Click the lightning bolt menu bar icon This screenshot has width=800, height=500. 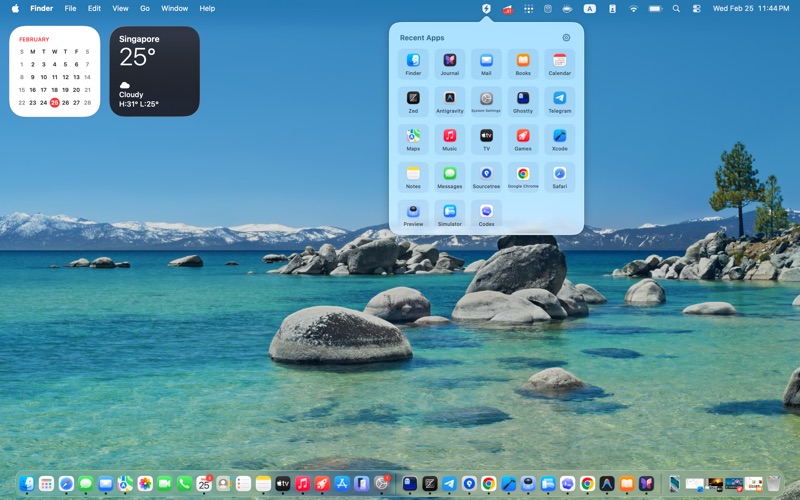(x=486, y=8)
